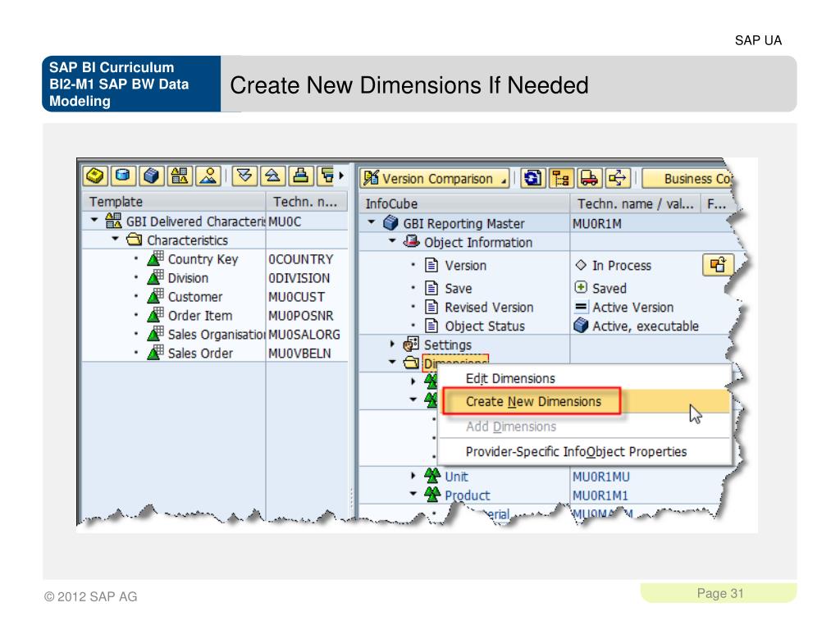Click the MU0R1MU technical name cell

coord(601,477)
